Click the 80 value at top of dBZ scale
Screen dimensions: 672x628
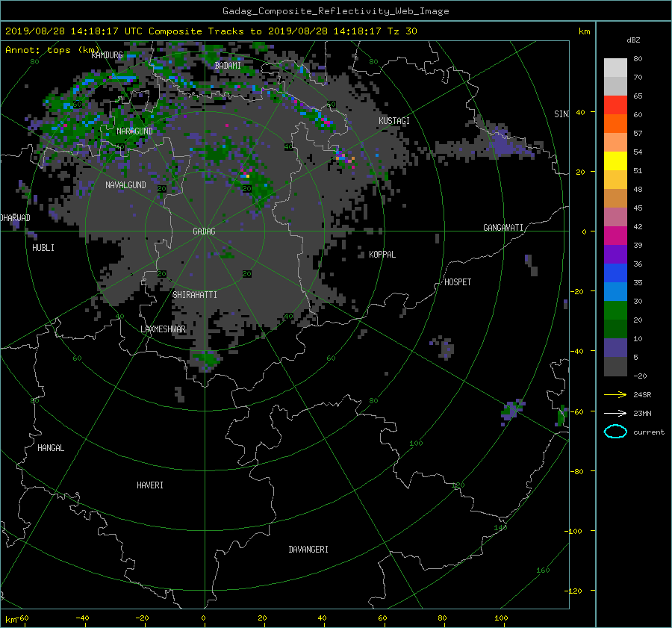point(638,59)
